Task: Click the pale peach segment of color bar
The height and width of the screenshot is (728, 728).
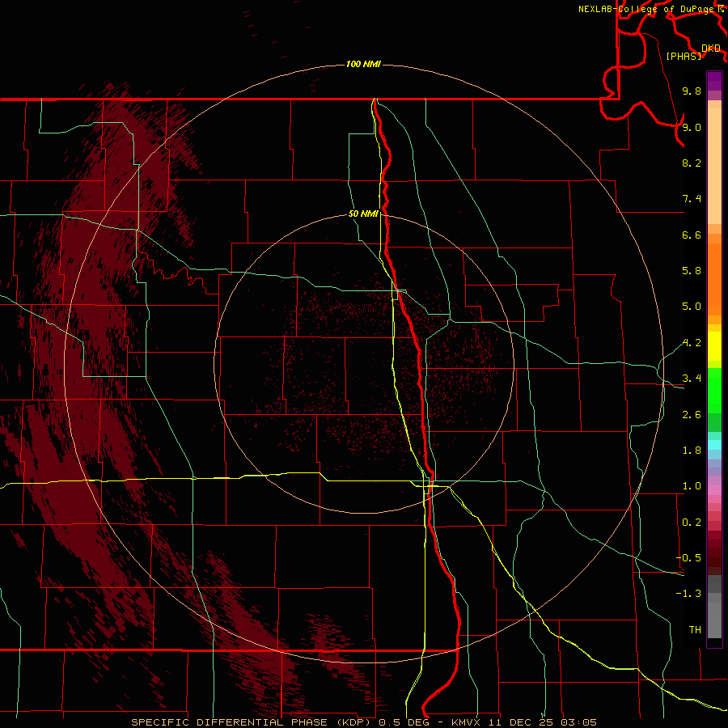Action: [714, 165]
